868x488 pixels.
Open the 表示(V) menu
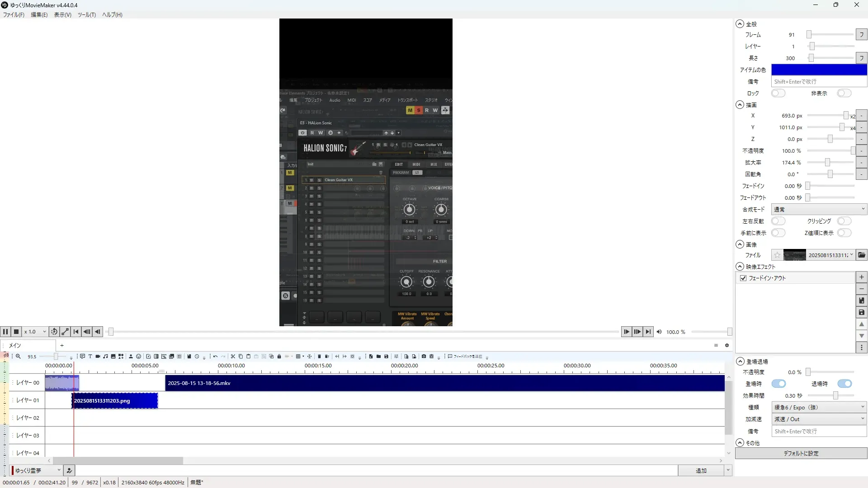pyautogui.click(x=62, y=15)
